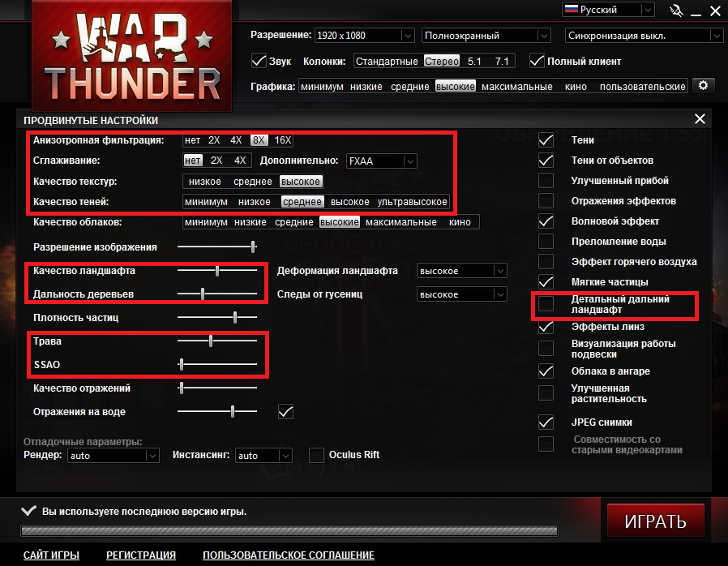Set Качество текстур to низкое

(205, 182)
